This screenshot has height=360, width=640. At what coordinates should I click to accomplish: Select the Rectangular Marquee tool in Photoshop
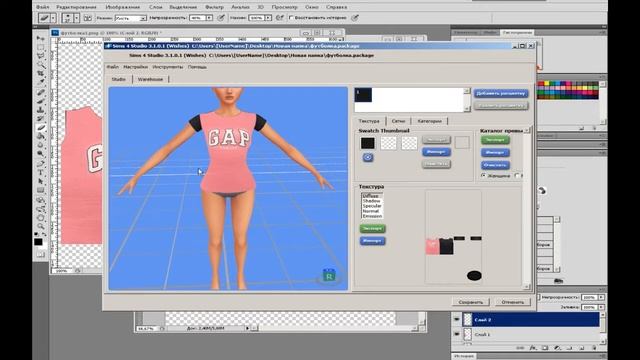41,47
